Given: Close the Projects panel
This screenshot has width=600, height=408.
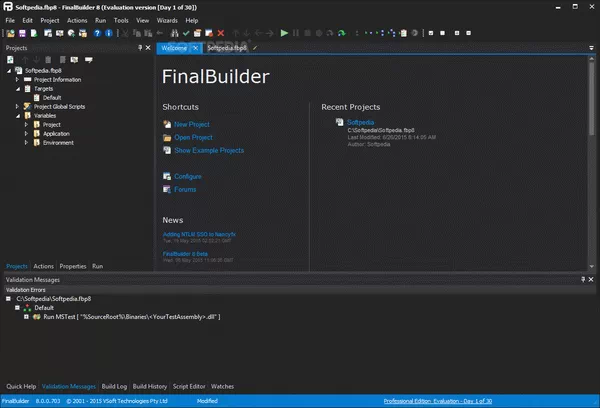Looking at the screenshot, I should (148, 48).
